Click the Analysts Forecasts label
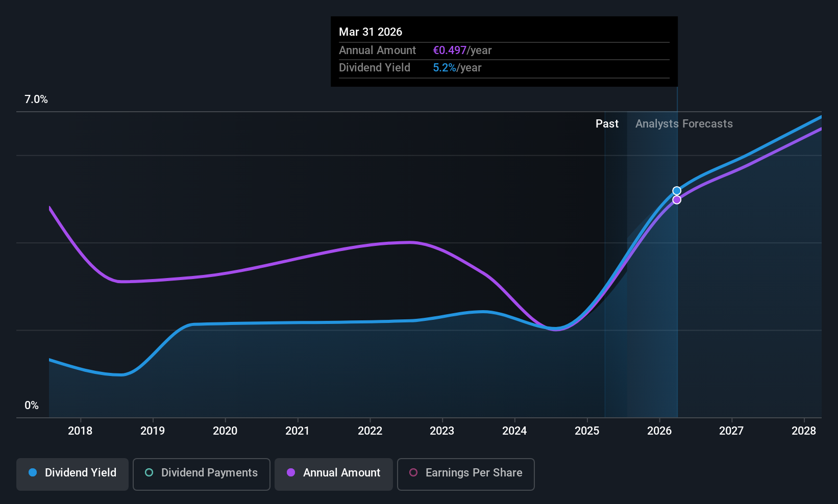Screen dimensions: 838x504 click(x=684, y=124)
